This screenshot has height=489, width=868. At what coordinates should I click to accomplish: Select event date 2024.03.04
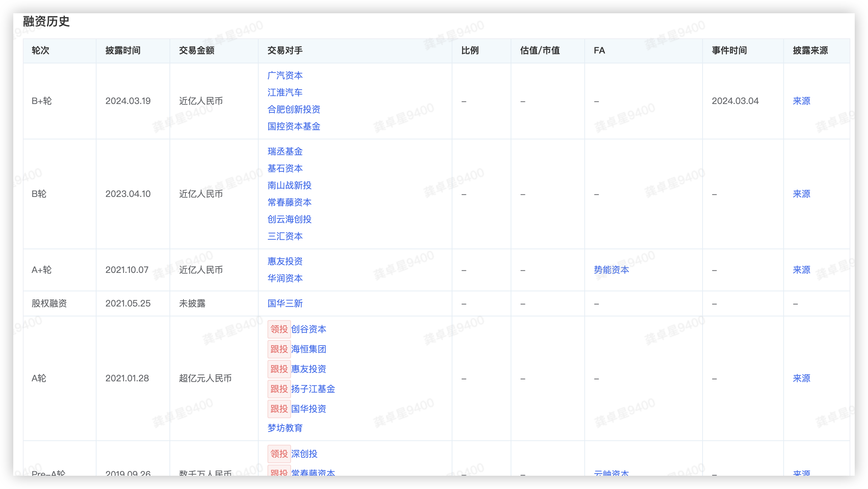click(735, 101)
